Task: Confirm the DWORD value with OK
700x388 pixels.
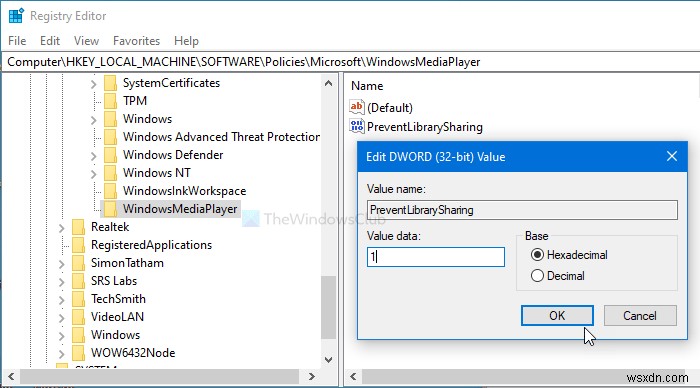Action: (557, 316)
